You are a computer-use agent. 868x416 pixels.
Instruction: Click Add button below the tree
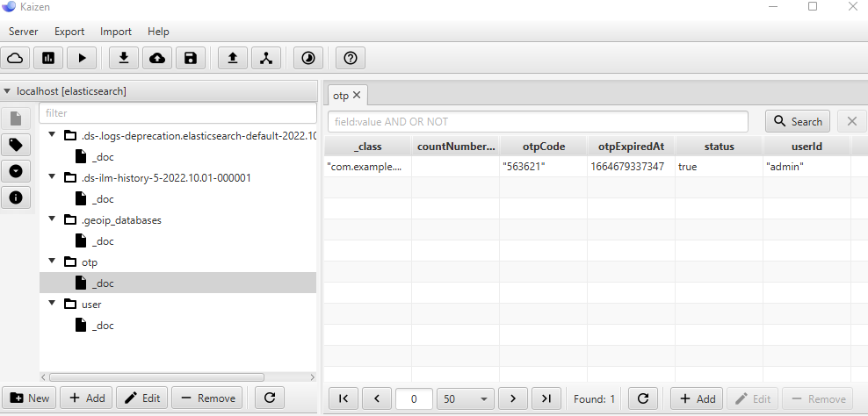tap(86, 398)
